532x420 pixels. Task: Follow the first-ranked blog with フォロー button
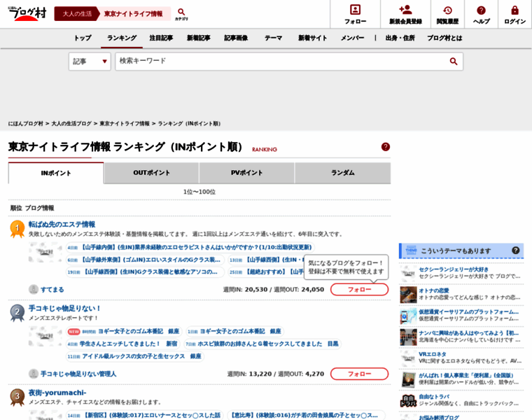359,289
